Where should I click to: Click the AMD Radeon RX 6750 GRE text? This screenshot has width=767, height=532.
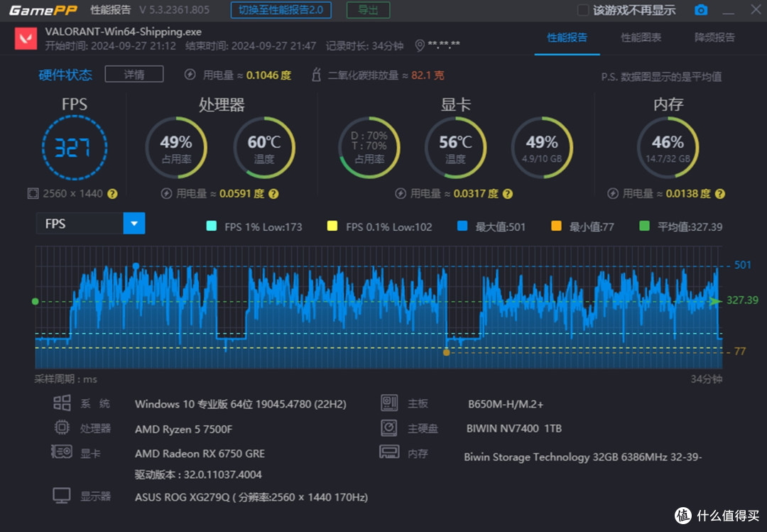point(200,454)
